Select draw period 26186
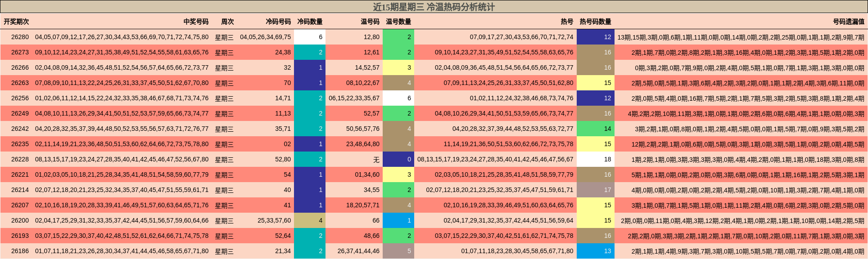 tap(20, 251)
